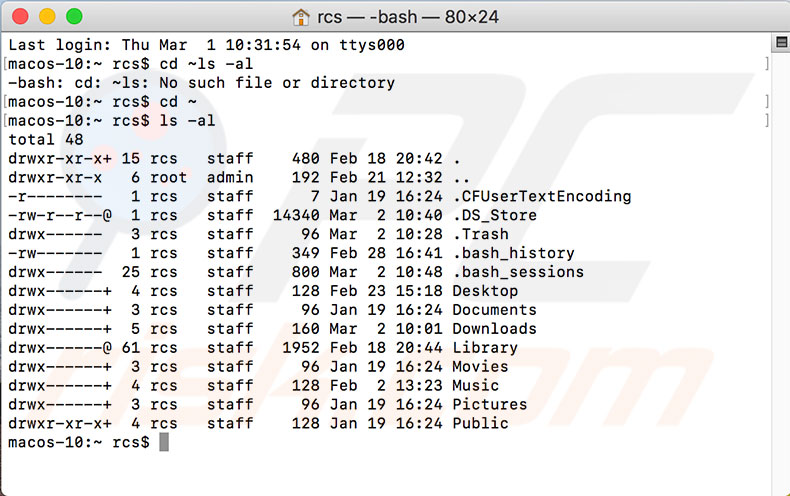Click the 'Feb 2 13:23' date for Music
Image resolution: width=790 pixels, height=496 pixels.
[x=386, y=385]
